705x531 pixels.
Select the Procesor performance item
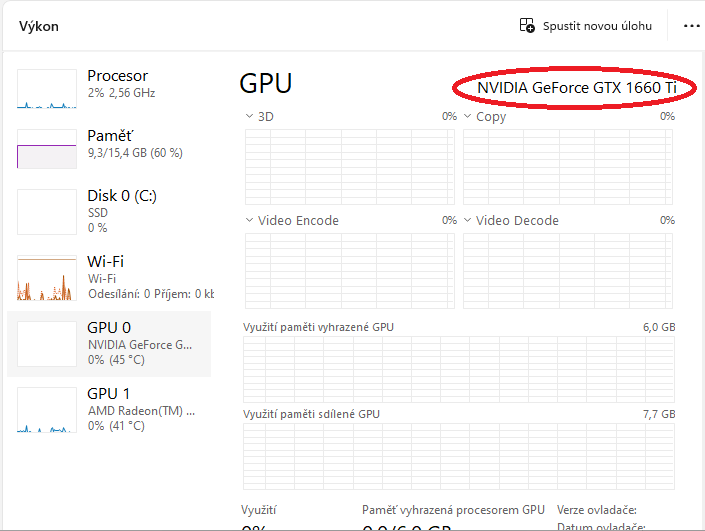point(109,87)
